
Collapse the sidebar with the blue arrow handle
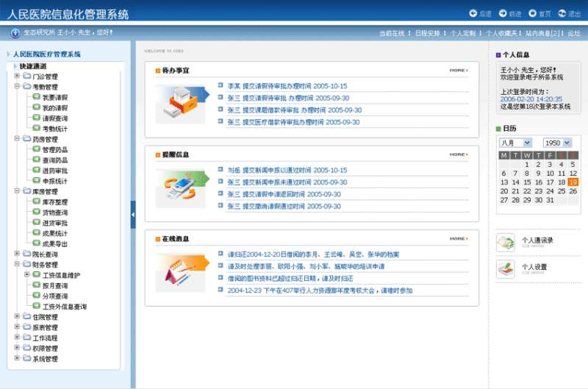coord(133,214)
